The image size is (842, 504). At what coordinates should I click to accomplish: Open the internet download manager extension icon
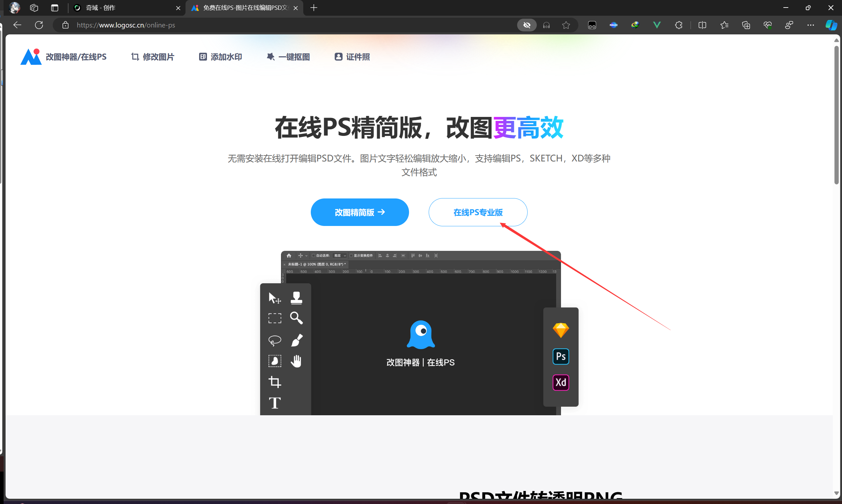coord(635,25)
